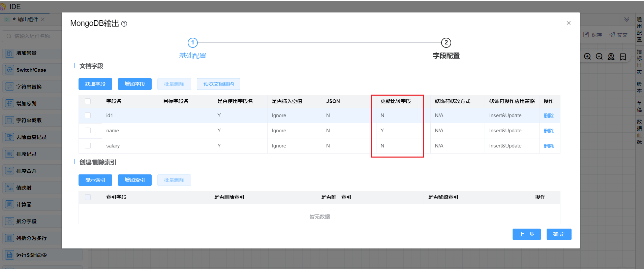This screenshot has height=269, width=644.
Task: Click the zoom in canvas icon
Action: [x=587, y=57]
